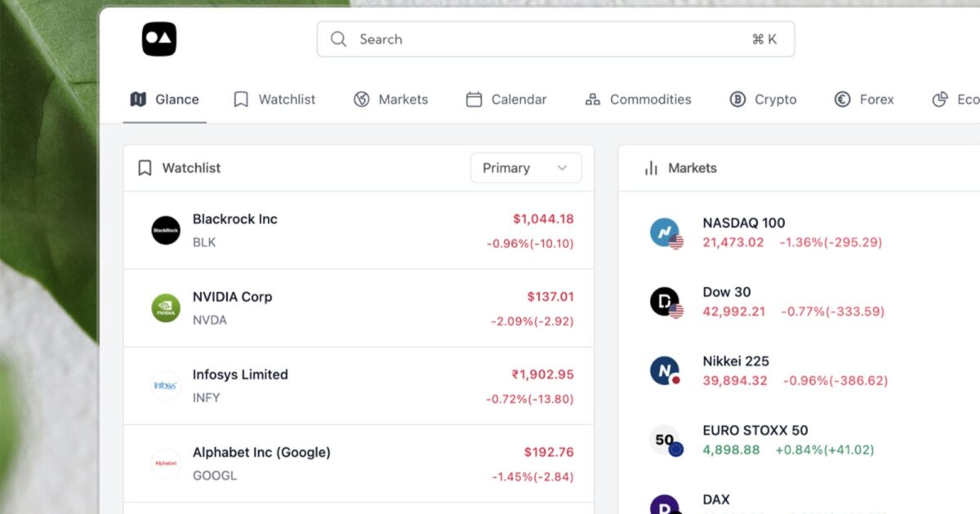Click Infosys price ₹1,902.95

[x=543, y=374]
